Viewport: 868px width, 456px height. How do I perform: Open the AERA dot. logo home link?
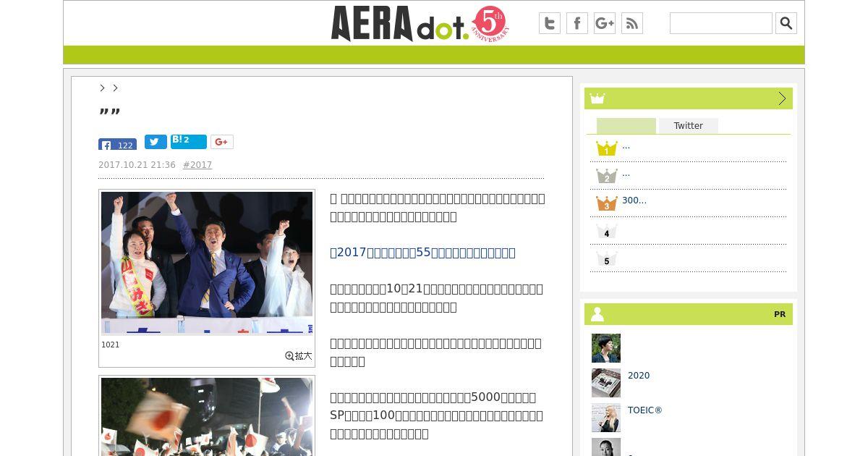coord(399,24)
